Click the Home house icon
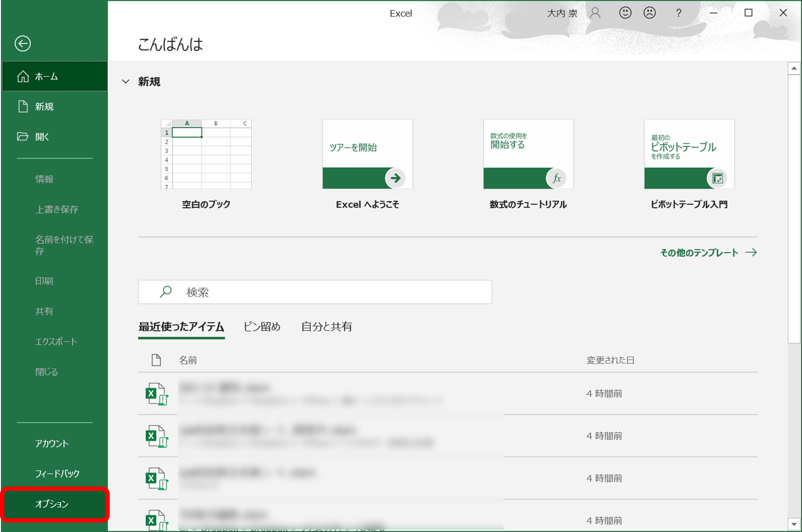 coord(23,76)
